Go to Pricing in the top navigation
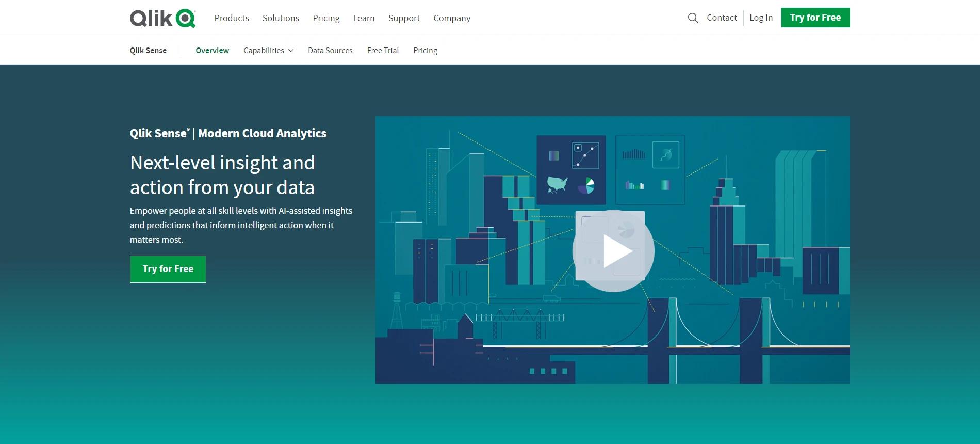The height and width of the screenshot is (444, 980). tap(326, 18)
